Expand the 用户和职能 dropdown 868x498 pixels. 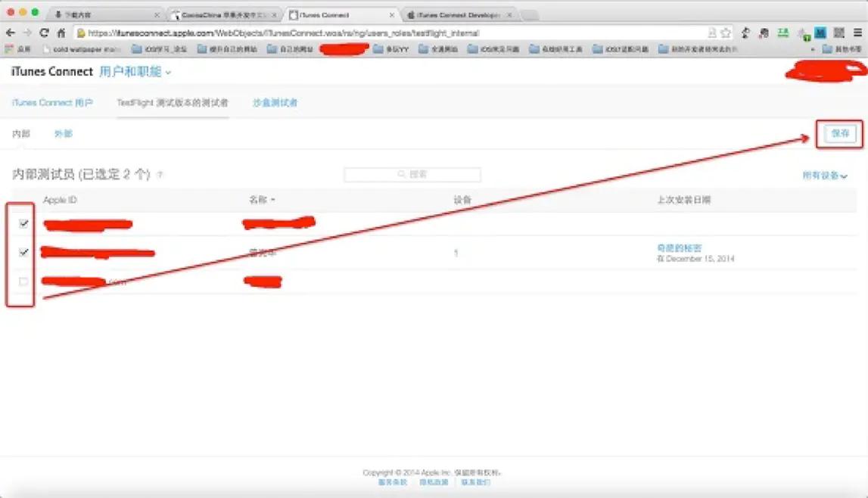pyautogui.click(x=135, y=72)
